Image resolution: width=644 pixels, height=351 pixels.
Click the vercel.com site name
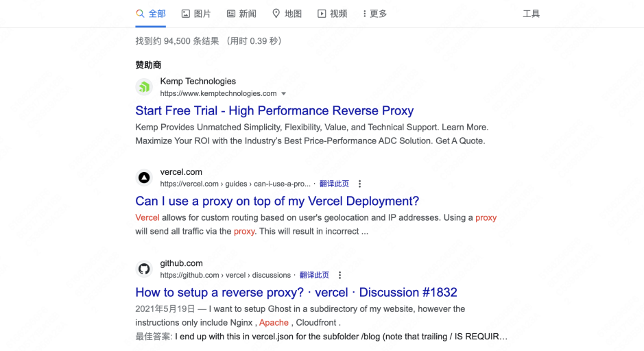[181, 172]
